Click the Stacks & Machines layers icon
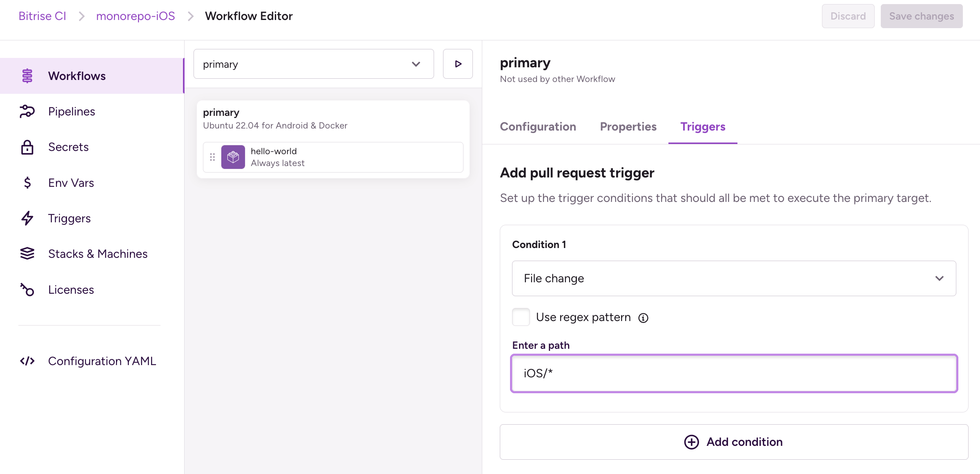Screen dimensions: 980x474 pyautogui.click(x=27, y=254)
